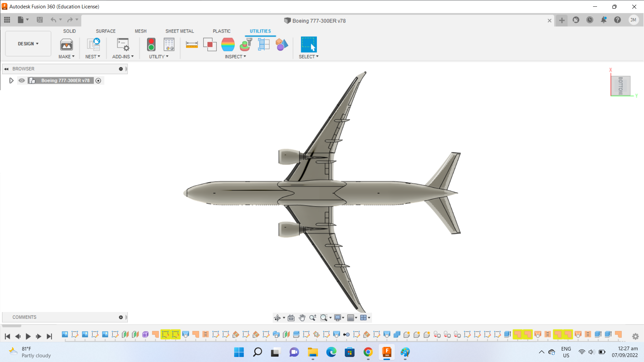Screen dimensions: 644x362
Task: Open the Make 3D Print tool icon
Action: [66, 45]
